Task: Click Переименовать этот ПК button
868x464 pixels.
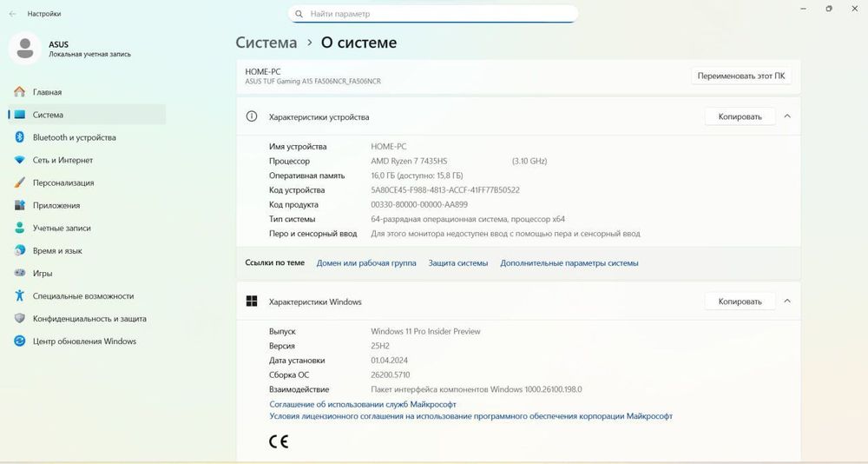Action: pyautogui.click(x=741, y=76)
